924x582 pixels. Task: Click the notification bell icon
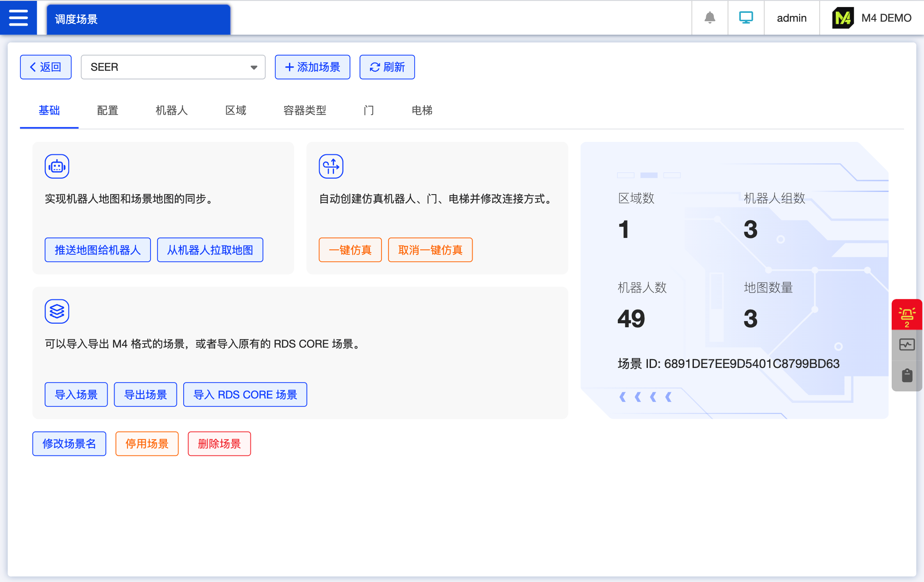click(x=710, y=18)
